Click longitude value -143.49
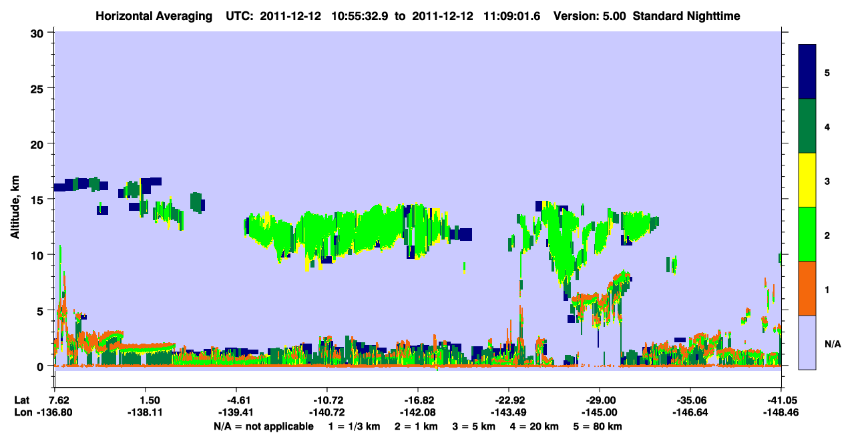The width and height of the screenshot is (868, 445). coord(509,412)
